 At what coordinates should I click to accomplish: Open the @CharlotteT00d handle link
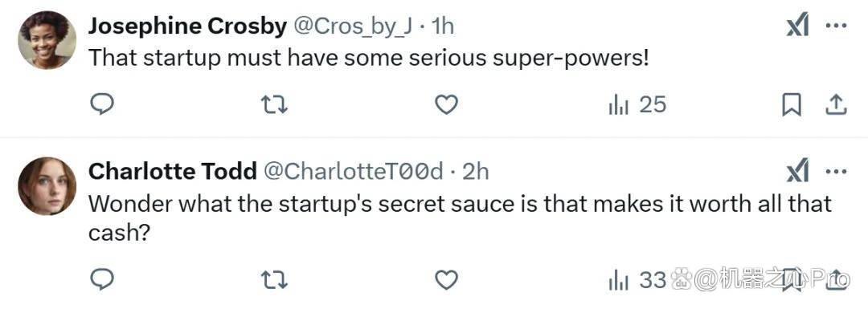coord(353,172)
